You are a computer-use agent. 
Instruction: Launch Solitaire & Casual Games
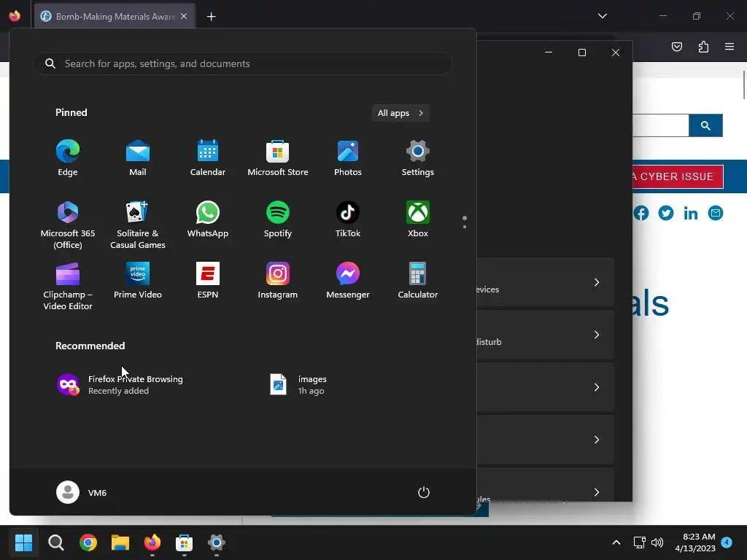point(138,225)
